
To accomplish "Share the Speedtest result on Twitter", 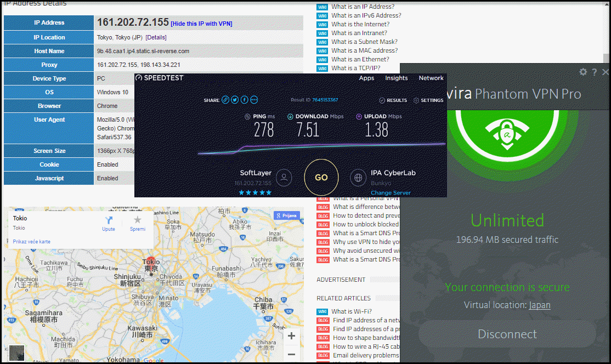I will [x=235, y=100].
